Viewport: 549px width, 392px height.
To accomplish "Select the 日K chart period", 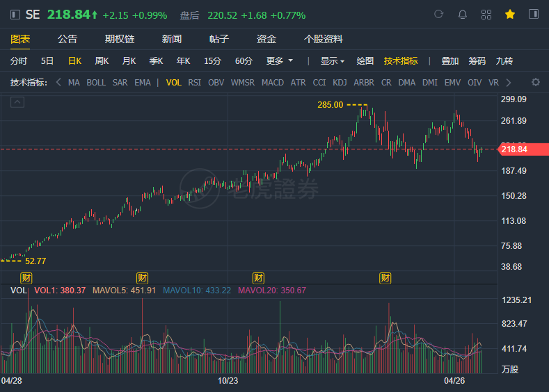I will click(x=74, y=61).
